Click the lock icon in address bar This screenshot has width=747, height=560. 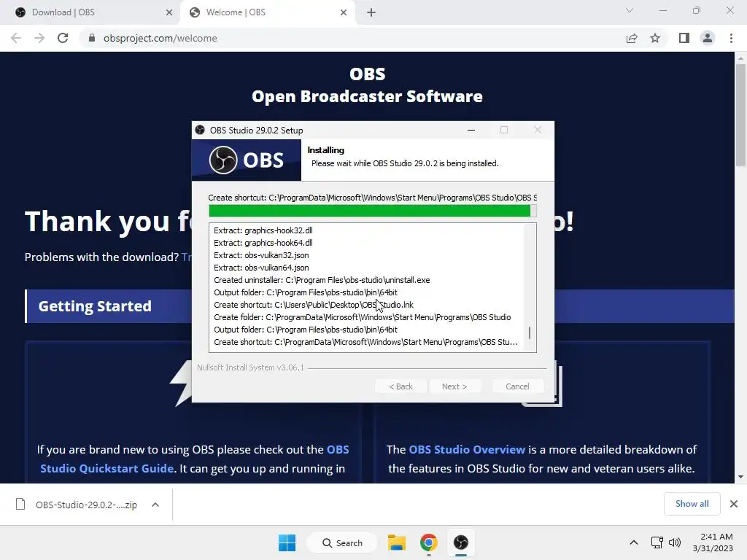pyautogui.click(x=92, y=38)
